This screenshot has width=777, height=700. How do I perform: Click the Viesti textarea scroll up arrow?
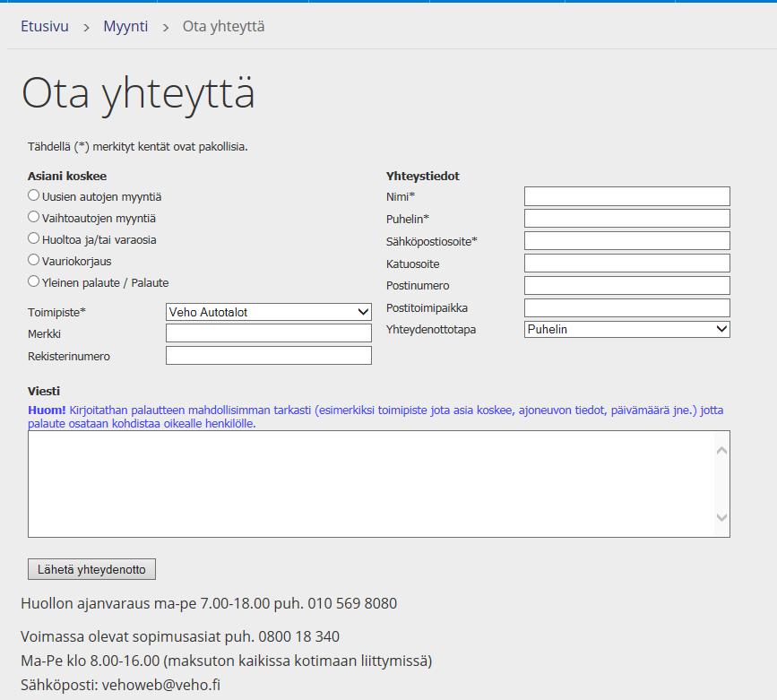coord(722,451)
